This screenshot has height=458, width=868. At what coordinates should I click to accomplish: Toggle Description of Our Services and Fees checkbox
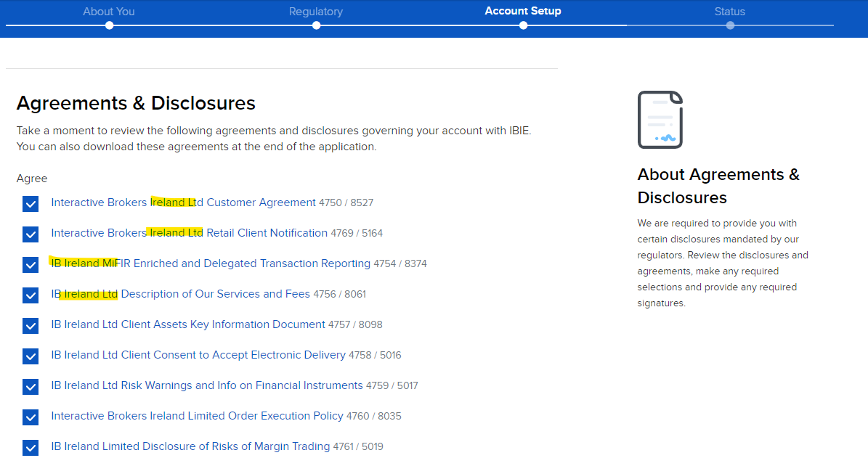(31, 295)
